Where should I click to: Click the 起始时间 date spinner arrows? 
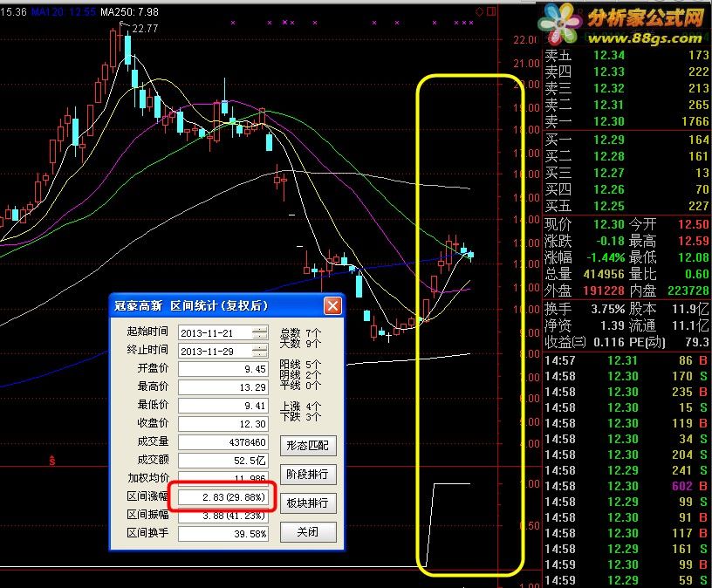click(260, 332)
